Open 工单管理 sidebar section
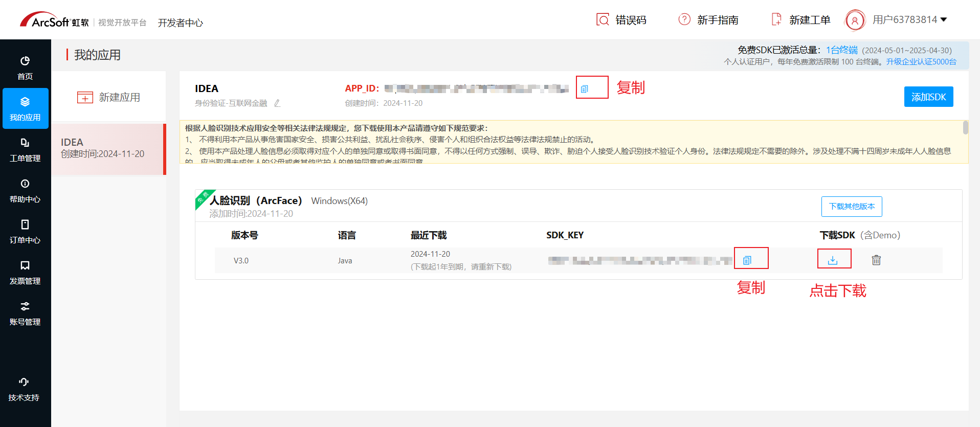Screen dimensions: 980x427 pos(25,149)
